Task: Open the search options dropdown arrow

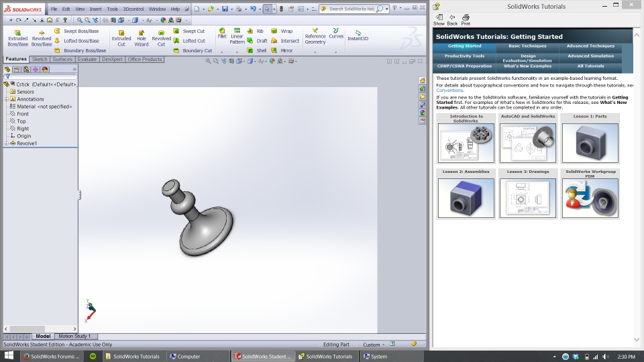Action: [x=387, y=9]
